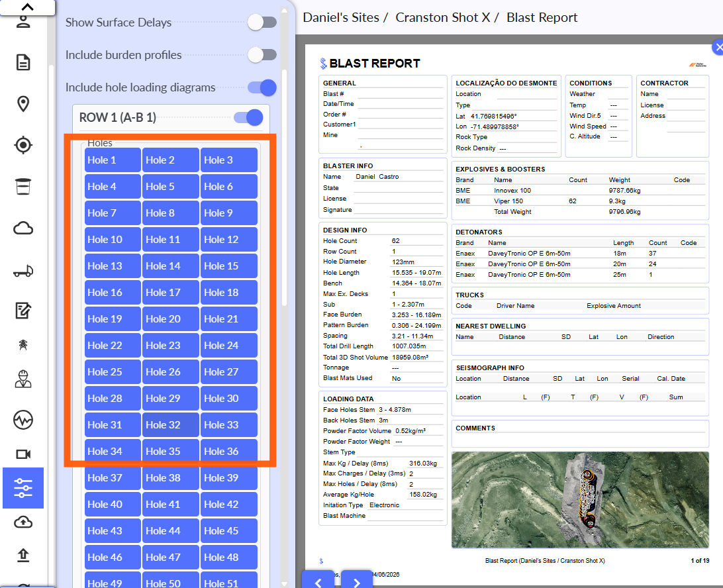Enable the Show Surface Delays toggle
The image size is (723, 588).
coord(262,23)
